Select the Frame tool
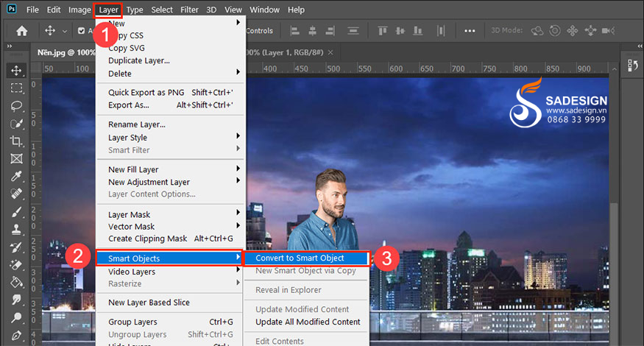The height and width of the screenshot is (346, 644). click(x=16, y=158)
